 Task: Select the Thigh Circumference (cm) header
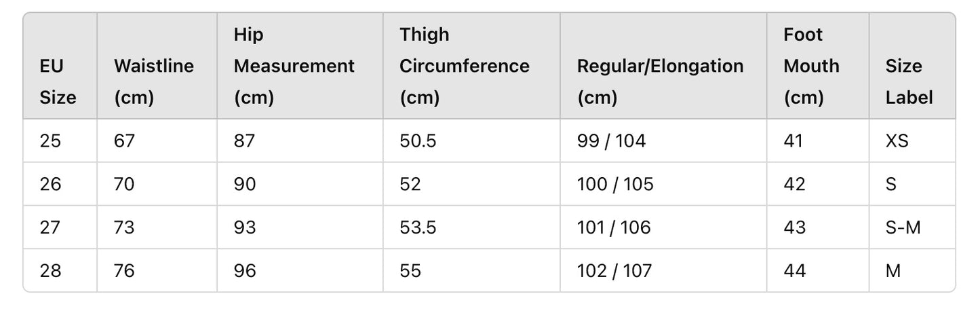(471, 66)
